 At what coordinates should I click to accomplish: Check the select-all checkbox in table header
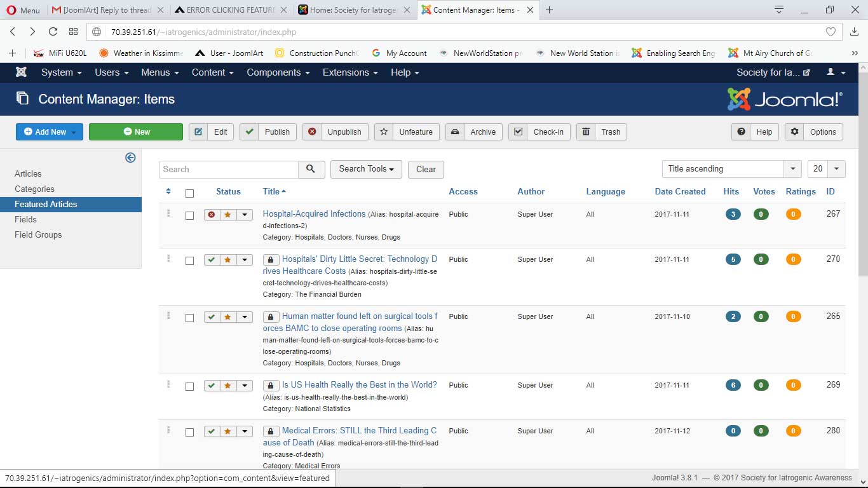tap(189, 193)
